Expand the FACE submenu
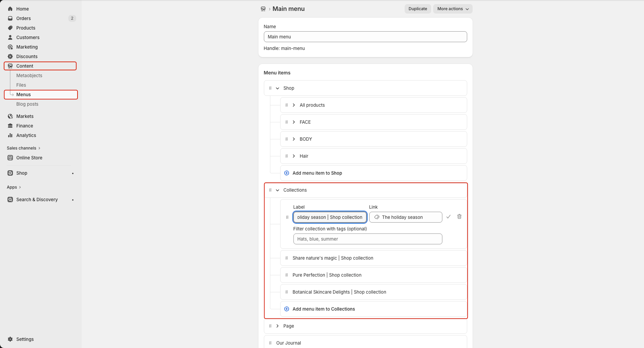The height and width of the screenshot is (348, 644). [x=294, y=122]
